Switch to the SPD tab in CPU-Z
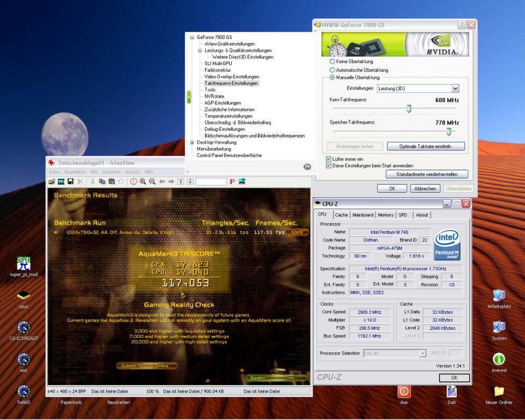The image size is (525, 420). (x=403, y=215)
